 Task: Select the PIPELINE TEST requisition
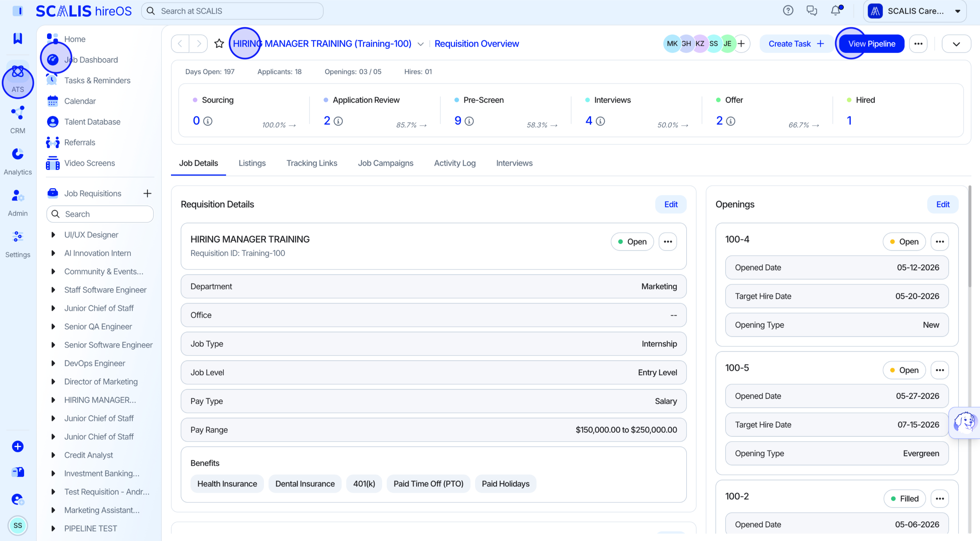(x=91, y=528)
